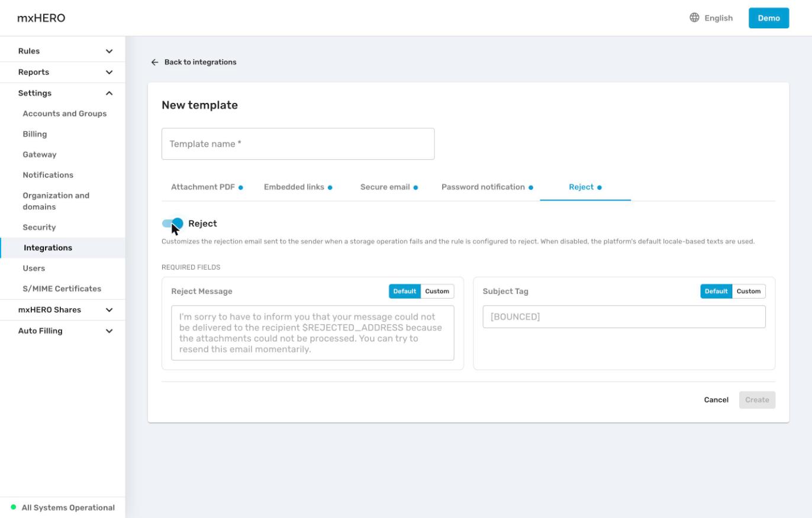Screen dimensions: 812x518
Task: Click the Demo account button
Action: pyautogui.click(x=769, y=18)
